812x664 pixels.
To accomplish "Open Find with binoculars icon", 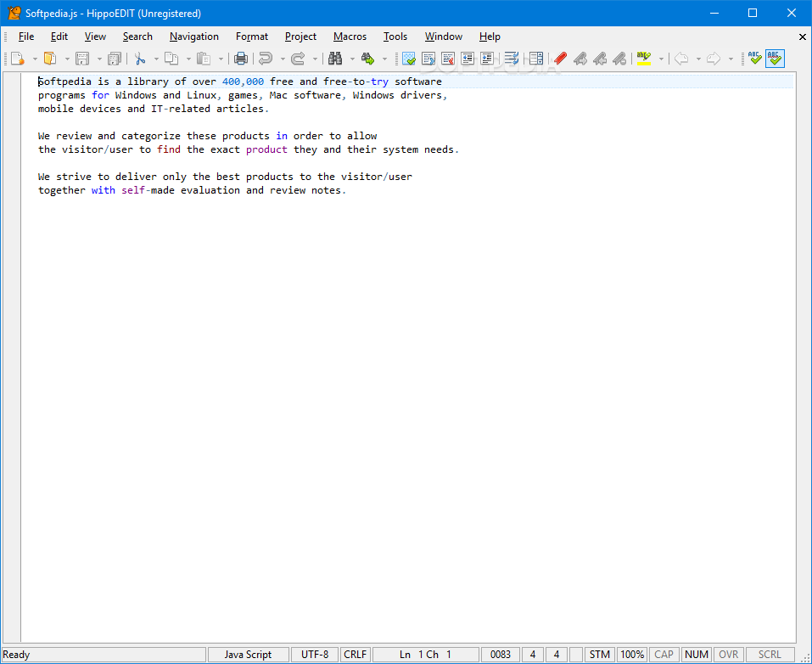I will (335, 59).
